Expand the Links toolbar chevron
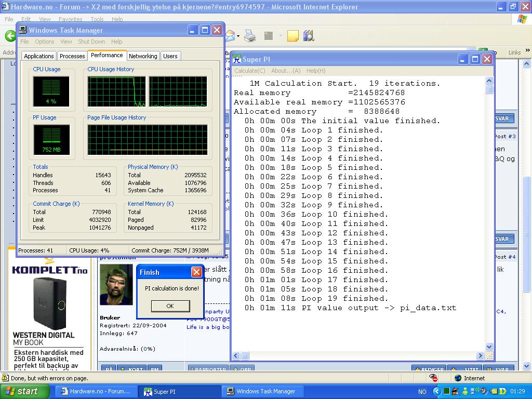The width and height of the screenshot is (532, 399). (x=528, y=50)
